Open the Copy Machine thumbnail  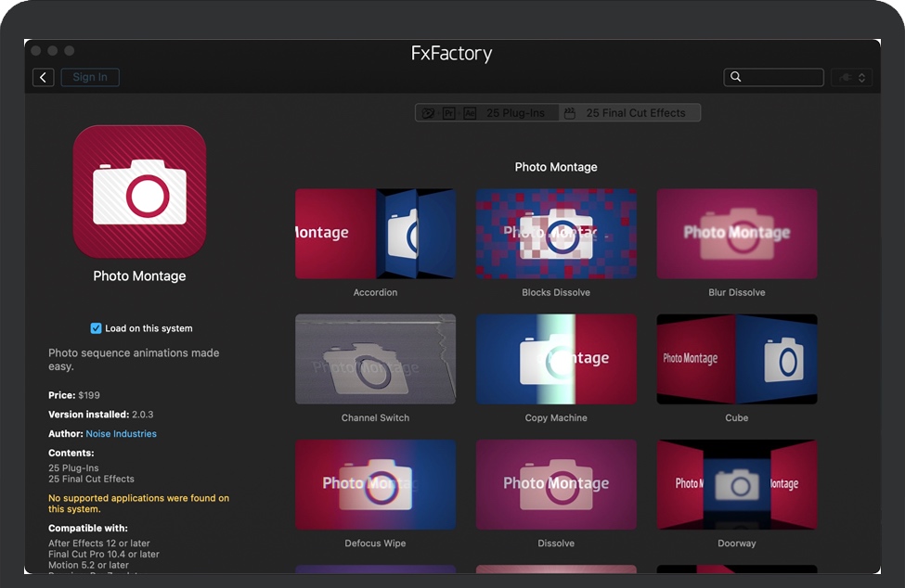[556, 359]
